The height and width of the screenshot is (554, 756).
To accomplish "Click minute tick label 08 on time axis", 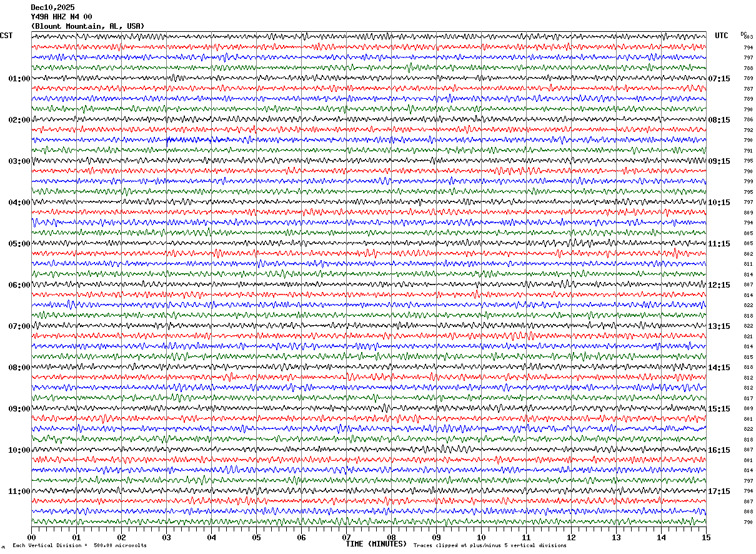I will (391, 537).
